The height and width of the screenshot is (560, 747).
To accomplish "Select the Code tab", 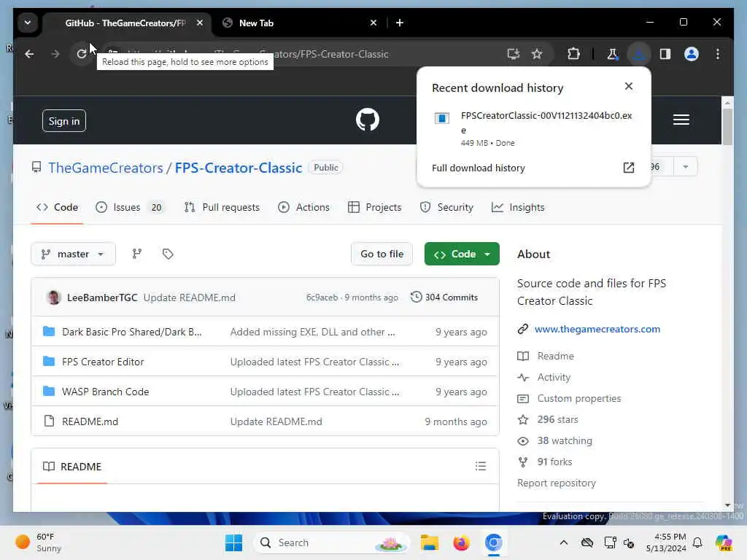I will tap(57, 207).
